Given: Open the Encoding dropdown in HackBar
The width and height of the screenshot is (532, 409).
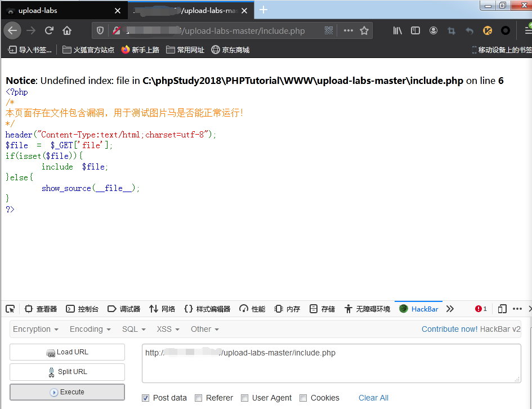Looking at the screenshot, I should pyautogui.click(x=90, y=329).
